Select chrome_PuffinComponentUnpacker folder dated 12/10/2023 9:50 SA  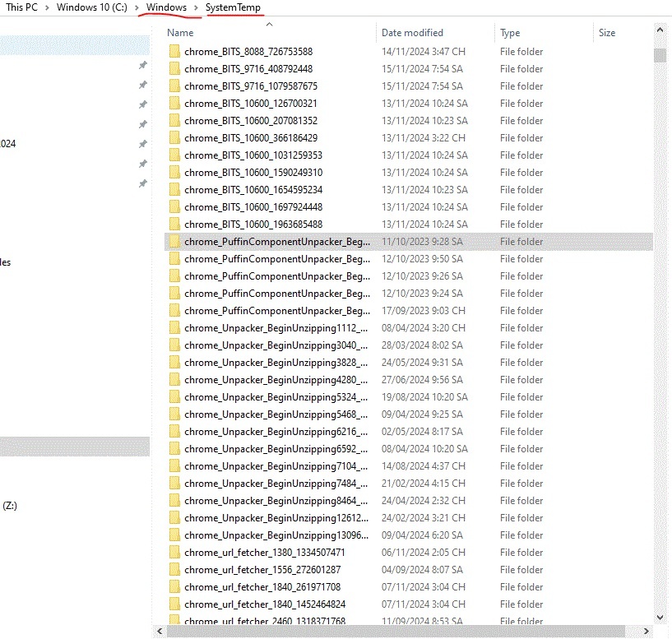(x=409, y=259)
